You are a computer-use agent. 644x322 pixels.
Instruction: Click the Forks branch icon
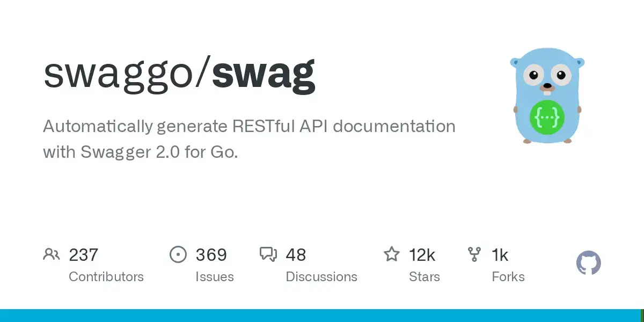tap(474, 254)
